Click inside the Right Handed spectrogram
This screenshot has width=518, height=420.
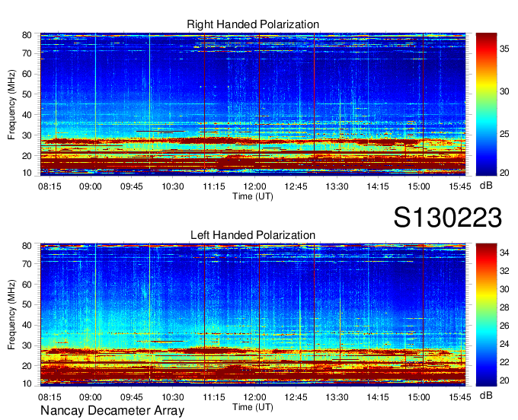click(x=253, y=104)
